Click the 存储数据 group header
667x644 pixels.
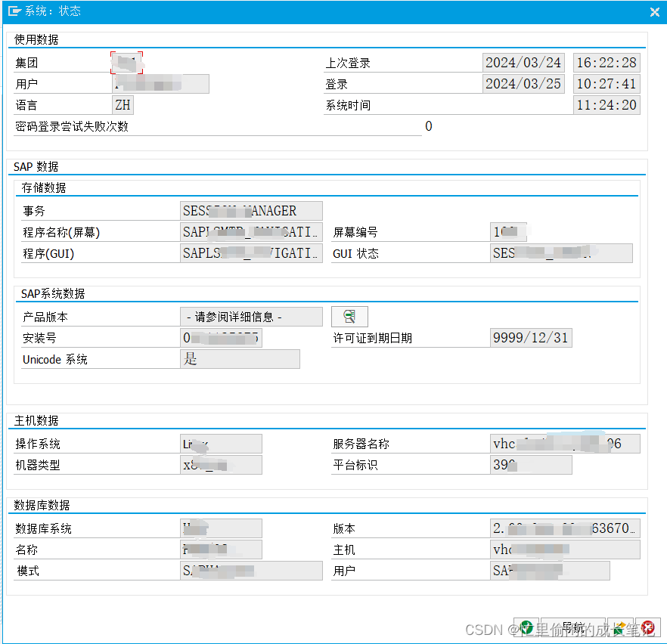(x=44, y=188)
